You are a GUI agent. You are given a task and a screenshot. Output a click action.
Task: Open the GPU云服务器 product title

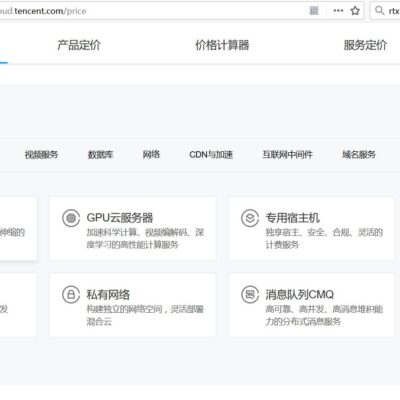120,218
